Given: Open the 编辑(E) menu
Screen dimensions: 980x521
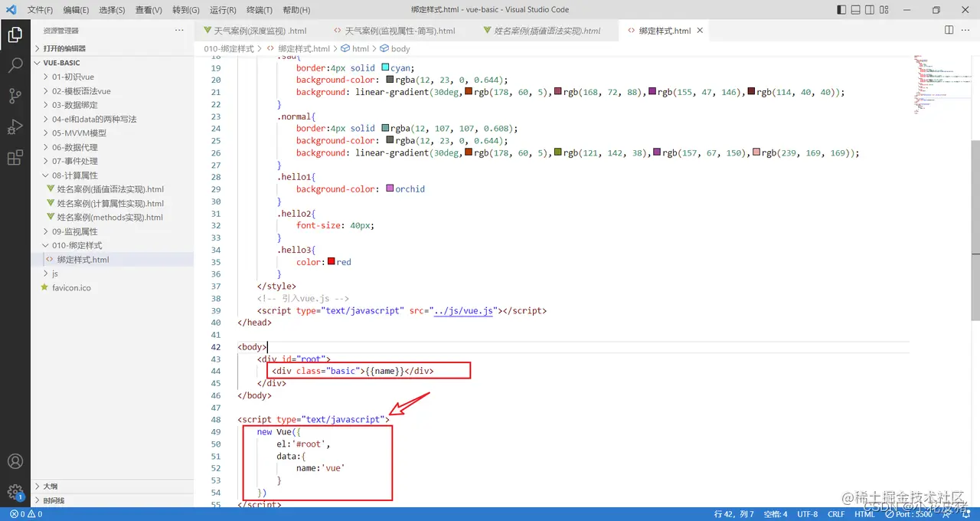Looking at the screenshot, I should click(x=76, y=10).
